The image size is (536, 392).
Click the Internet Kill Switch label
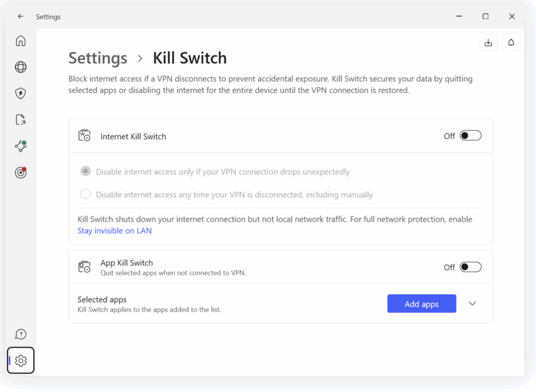coord(133,137)
